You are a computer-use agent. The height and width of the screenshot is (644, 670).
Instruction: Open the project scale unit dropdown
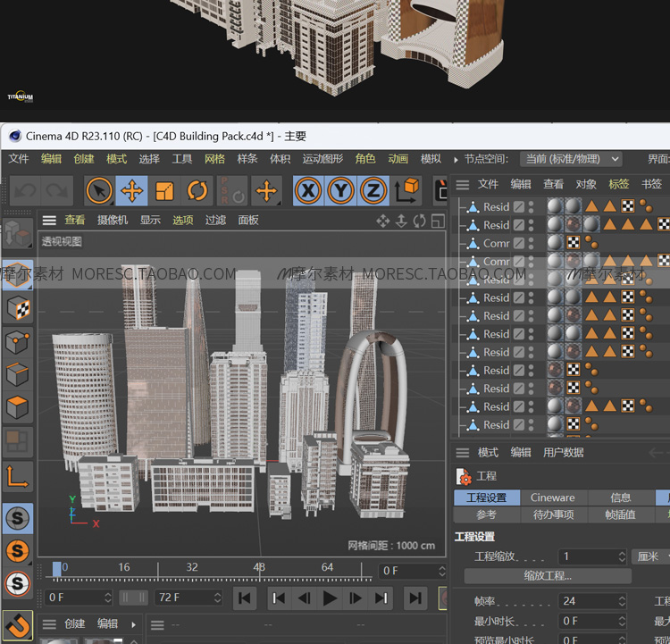(650, 556)
